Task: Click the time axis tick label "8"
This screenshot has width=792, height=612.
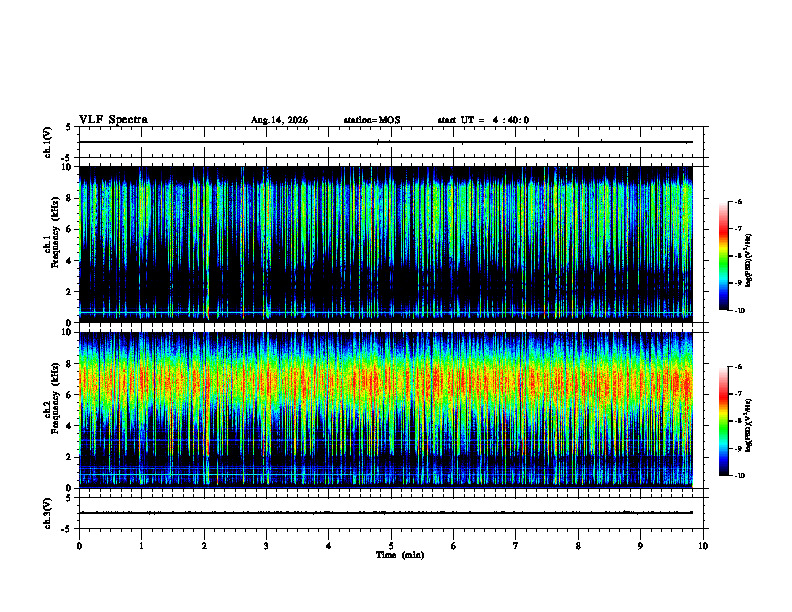Action: click(x=578, y=546)
